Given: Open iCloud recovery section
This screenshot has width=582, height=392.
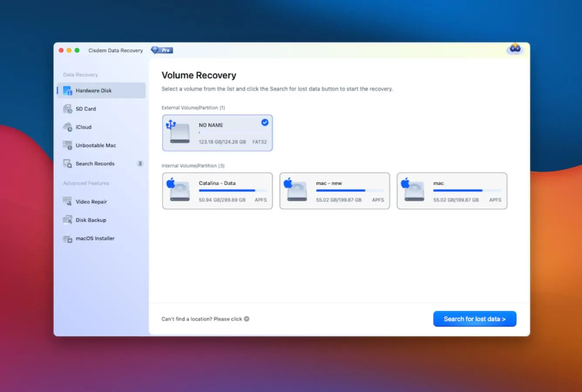Looking at the screenshot, I should [x=101, y=127].
